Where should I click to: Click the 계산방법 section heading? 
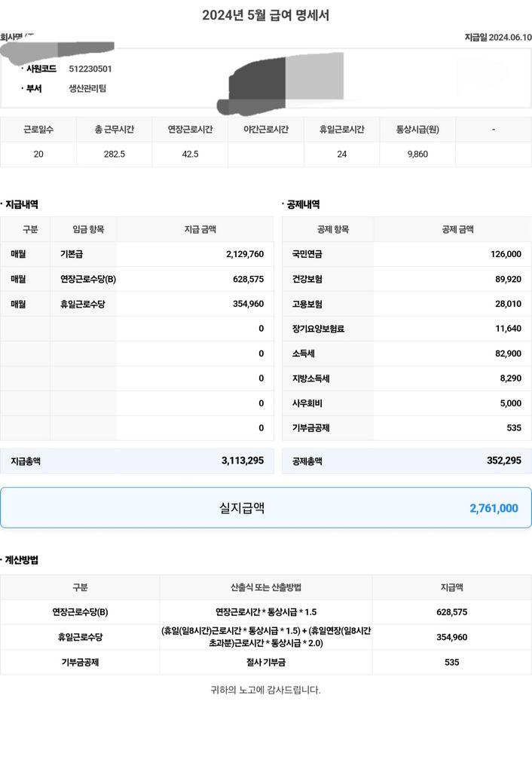coord(23,560)
